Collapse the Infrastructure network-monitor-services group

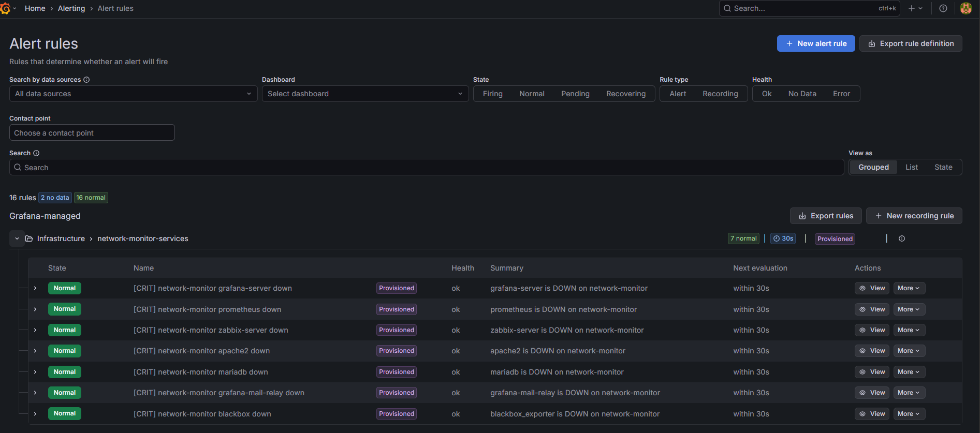click(x=17, y=238)
